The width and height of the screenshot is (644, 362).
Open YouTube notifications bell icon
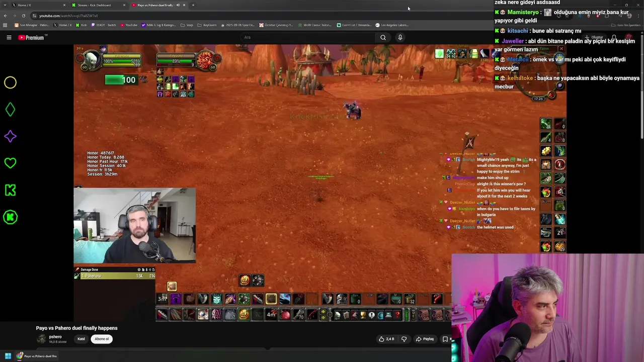point(614,37)
